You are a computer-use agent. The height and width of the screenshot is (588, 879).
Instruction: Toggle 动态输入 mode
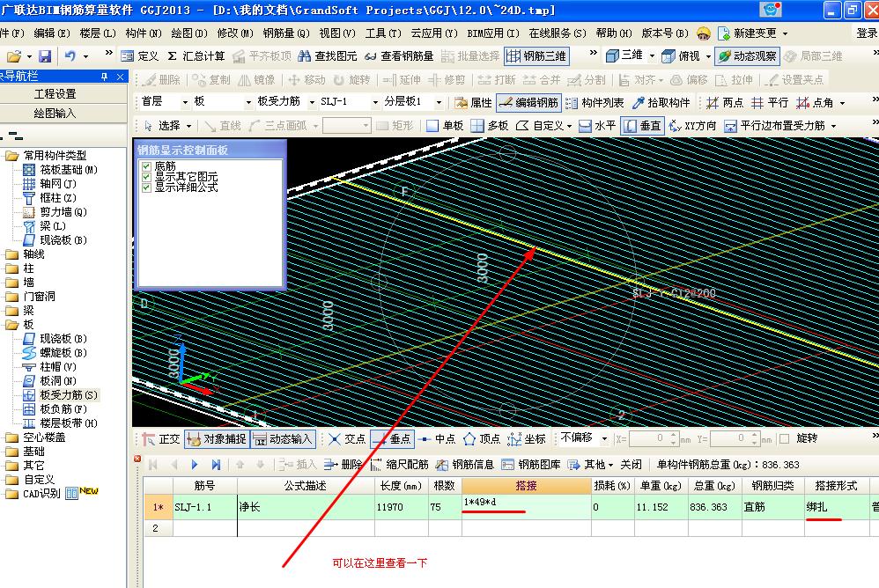[283, 439]
